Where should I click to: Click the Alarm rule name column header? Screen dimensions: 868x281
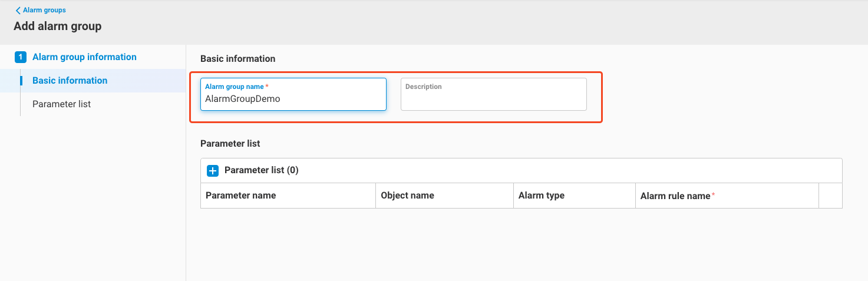675,196
